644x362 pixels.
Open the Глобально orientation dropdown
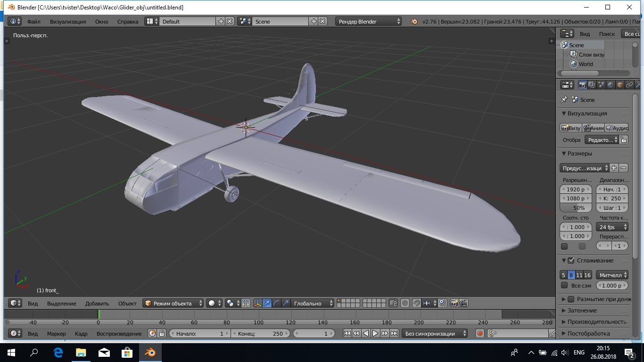pyautogui.click(x=313, y=303)
